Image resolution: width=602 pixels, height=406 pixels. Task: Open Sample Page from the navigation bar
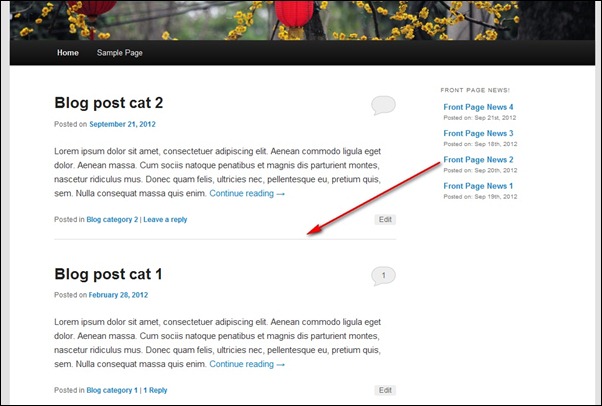119,52
